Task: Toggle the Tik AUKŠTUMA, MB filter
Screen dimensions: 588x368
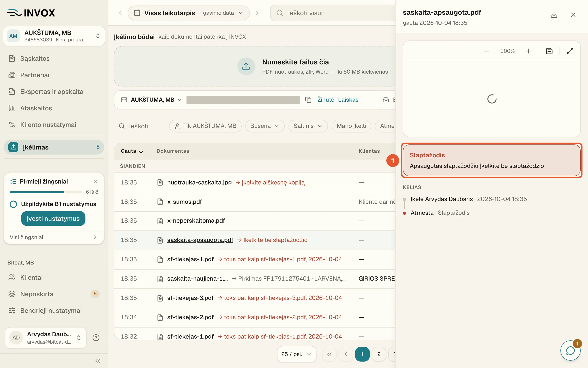Action: [x=205, y=126]
